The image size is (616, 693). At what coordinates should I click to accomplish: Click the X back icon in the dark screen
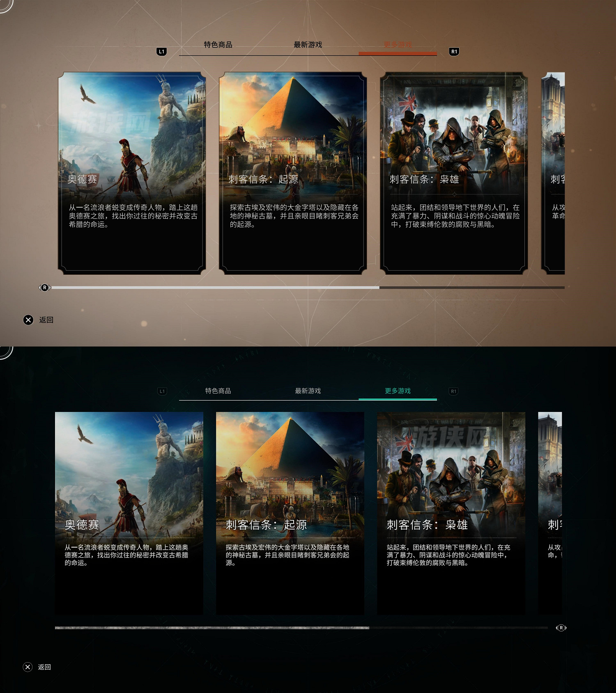point(28,667)
